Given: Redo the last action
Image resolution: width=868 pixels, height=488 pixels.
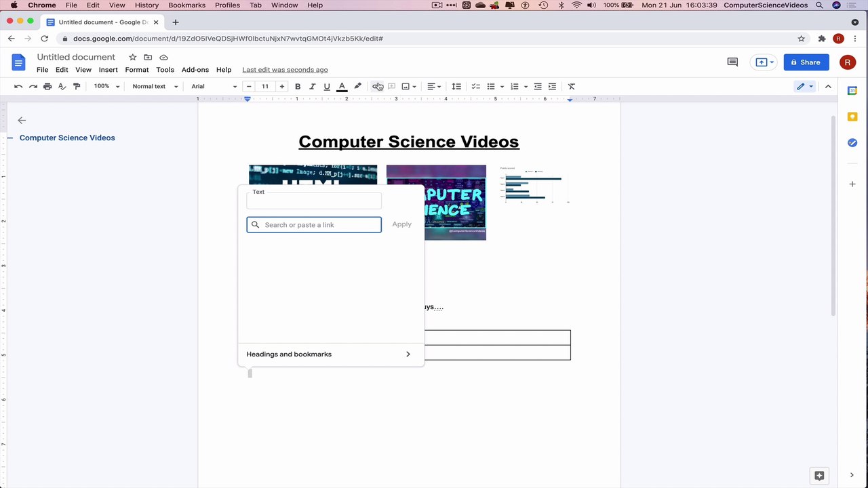Looking at the screenshot, I should click(x=33, y=86).
